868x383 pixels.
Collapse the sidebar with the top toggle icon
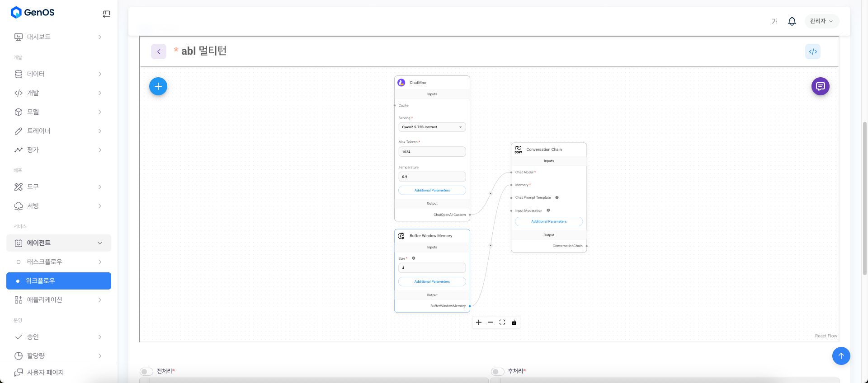tap(107, 14)
